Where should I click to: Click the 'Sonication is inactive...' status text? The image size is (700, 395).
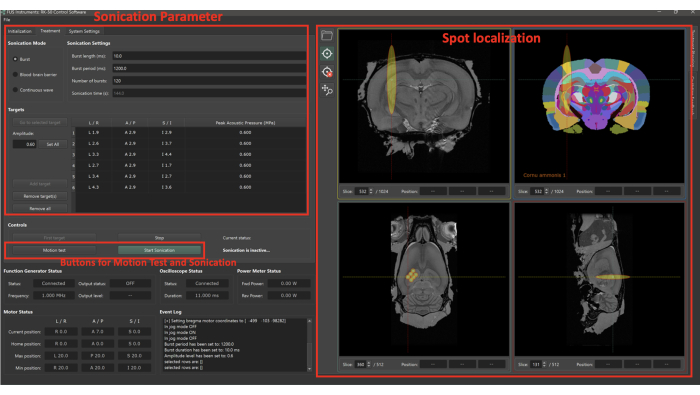click(x=246, y=250)
